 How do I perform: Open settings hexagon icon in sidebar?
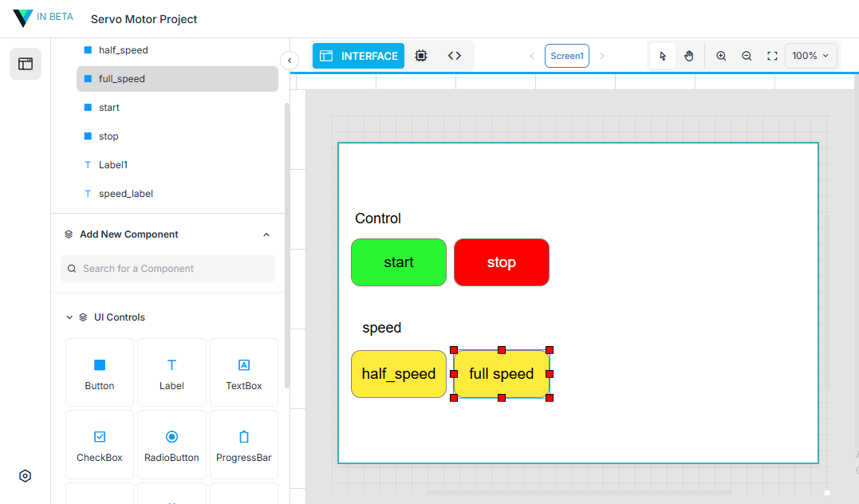(26, 475)
